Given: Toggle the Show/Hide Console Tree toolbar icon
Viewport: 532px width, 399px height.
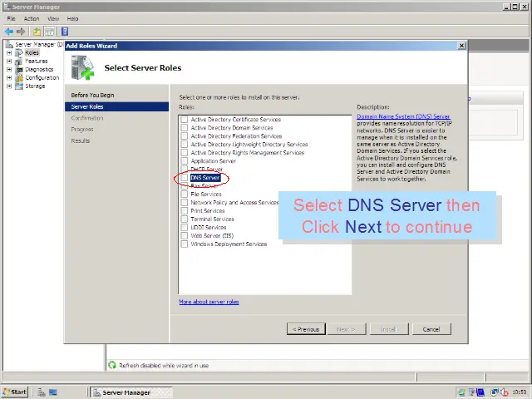Looking at the screenshot, I should [x=50, y=32].
